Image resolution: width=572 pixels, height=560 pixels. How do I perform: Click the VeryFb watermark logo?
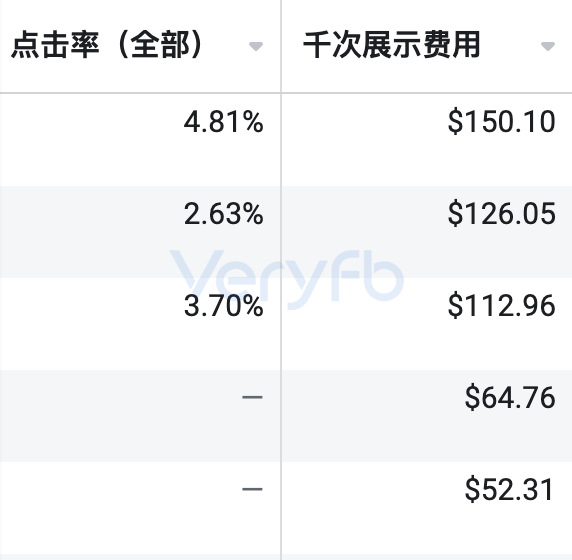287,279
